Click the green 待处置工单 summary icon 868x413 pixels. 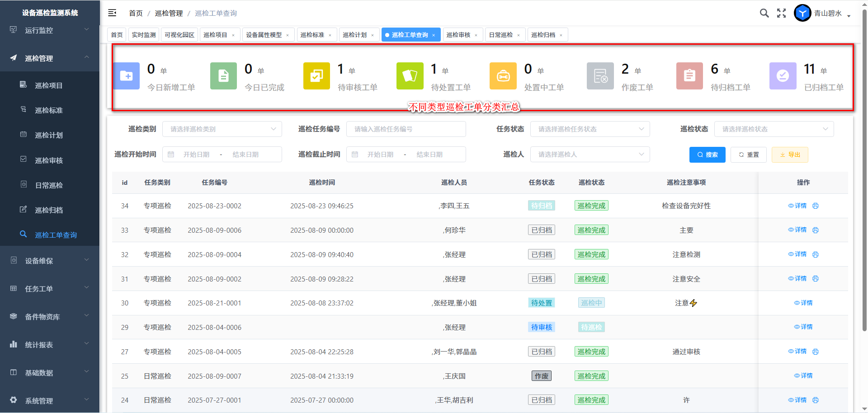[x=410, y=76]
